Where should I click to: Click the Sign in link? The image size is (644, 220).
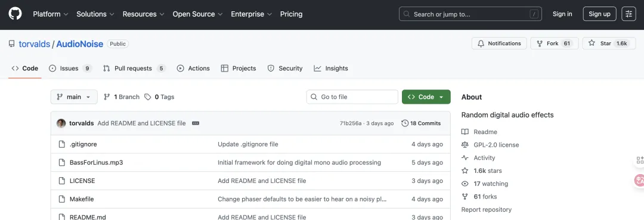(562, 14)
